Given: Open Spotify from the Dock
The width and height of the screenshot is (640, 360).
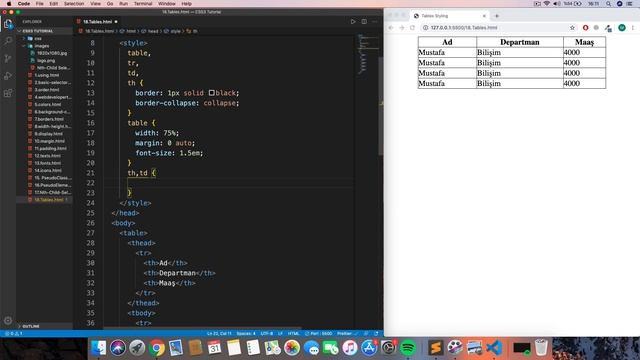Looking at the screenshot, I should click(x=408, y=348).
